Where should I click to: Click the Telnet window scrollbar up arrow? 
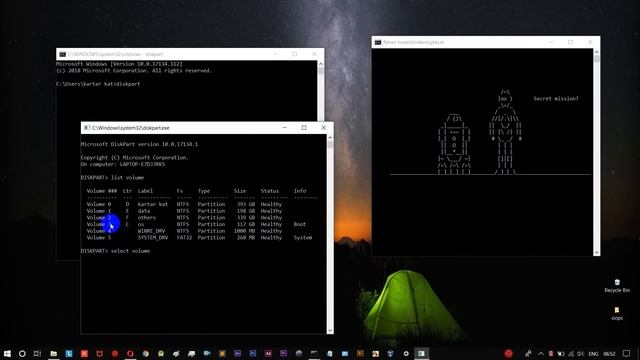click(x=596, y=52)
